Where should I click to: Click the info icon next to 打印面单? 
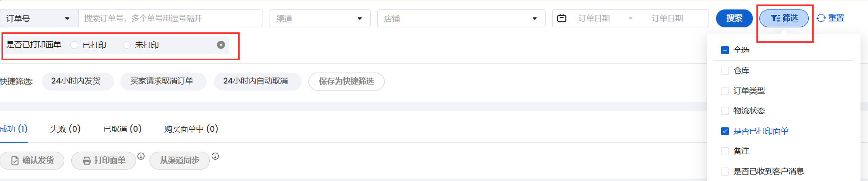pos(141,156)
